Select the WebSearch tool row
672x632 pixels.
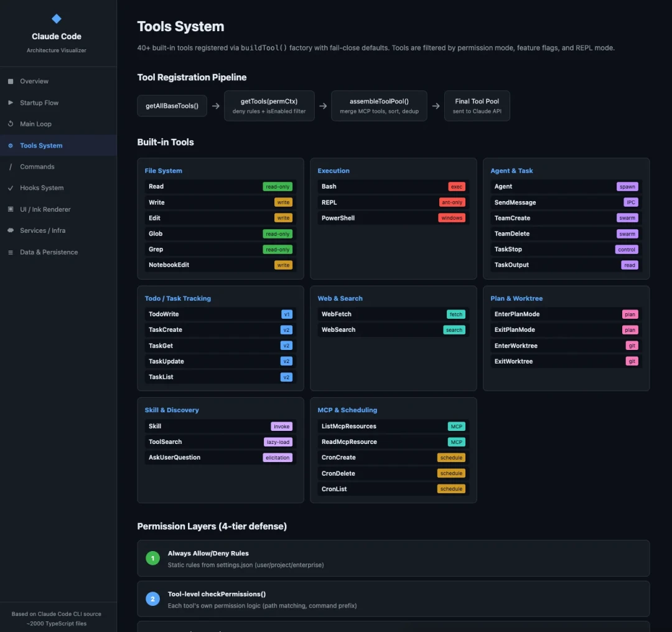(393, 330)
